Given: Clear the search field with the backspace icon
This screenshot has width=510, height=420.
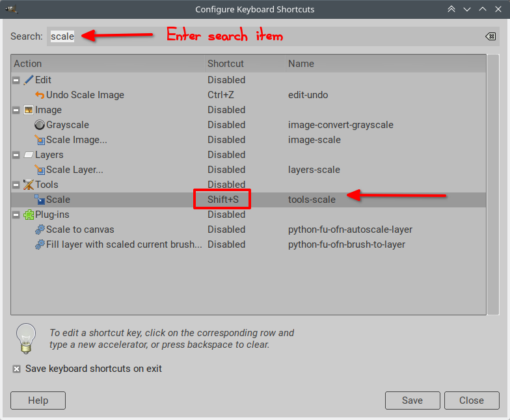Looking at the screenshot, I should click(x=490, y=36).
